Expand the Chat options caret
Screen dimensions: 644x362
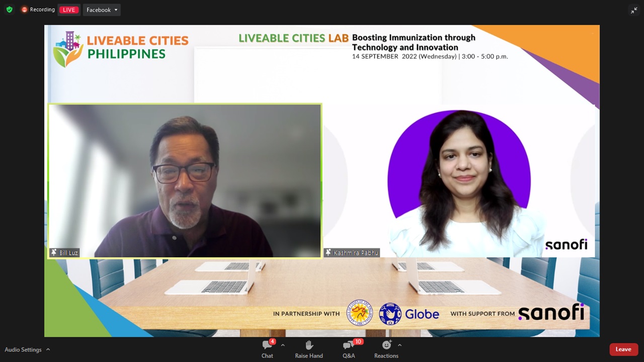tap(283, 345)
